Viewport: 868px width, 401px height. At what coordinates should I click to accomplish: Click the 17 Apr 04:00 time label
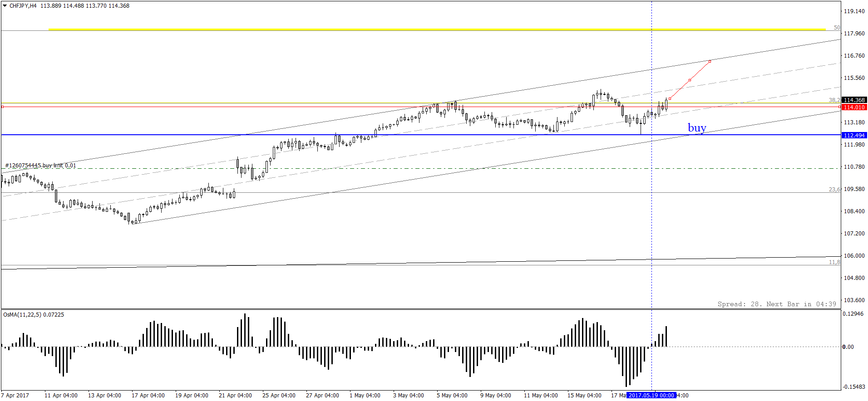pyautogui.click(x=148, y=396)
